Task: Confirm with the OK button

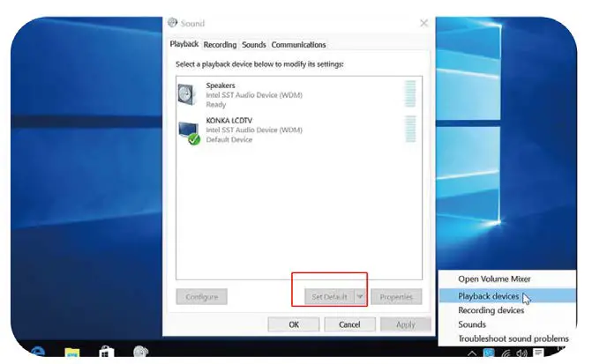Action: coord(294,324)
